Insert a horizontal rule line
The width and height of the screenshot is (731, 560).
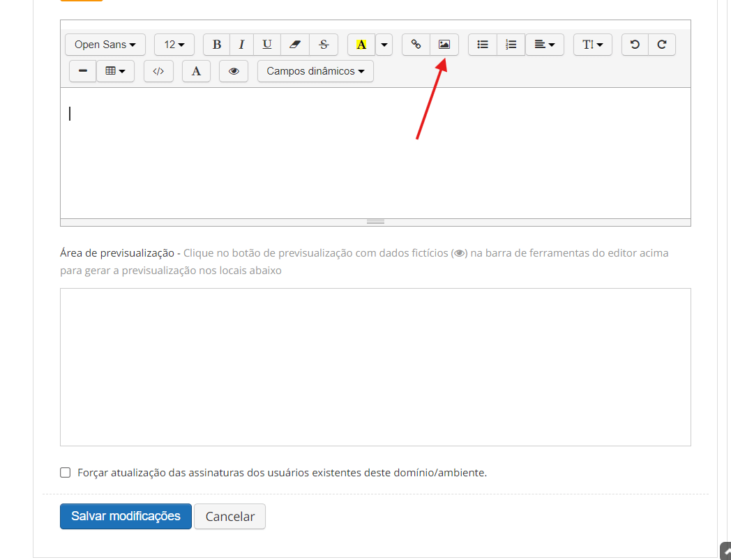pos(83,71)
